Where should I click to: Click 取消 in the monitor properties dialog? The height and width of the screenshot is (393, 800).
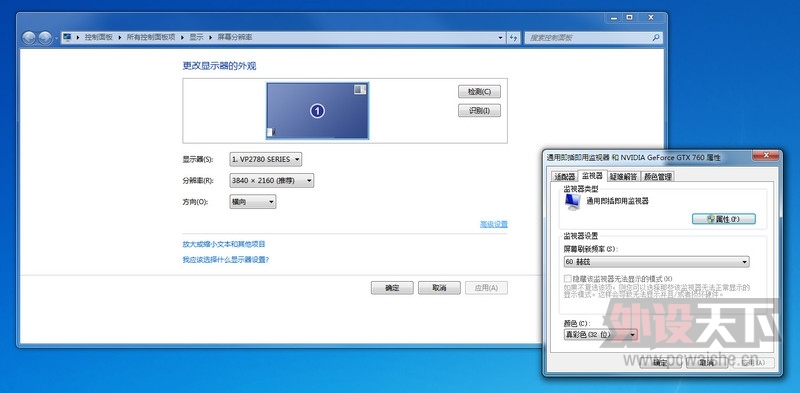[707, 363]
